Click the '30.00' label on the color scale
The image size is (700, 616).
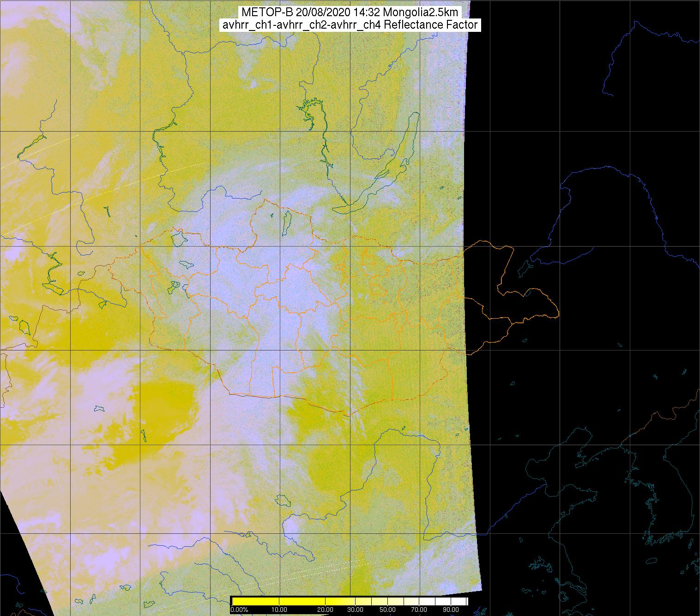coord(355,610)
